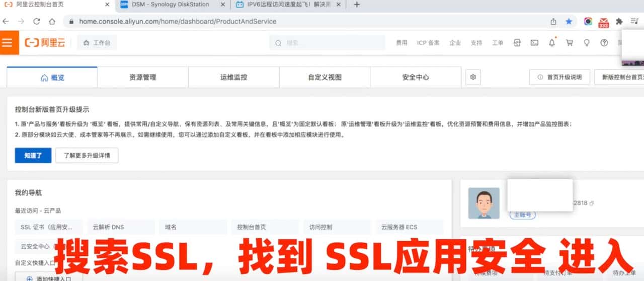Screen dimensions: 644x281
Task: Switch to the 运维监控 tab
Action: tap(234, 78)
